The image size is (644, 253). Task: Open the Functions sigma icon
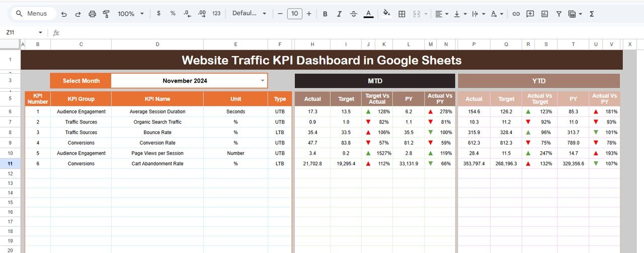[592, 14]
